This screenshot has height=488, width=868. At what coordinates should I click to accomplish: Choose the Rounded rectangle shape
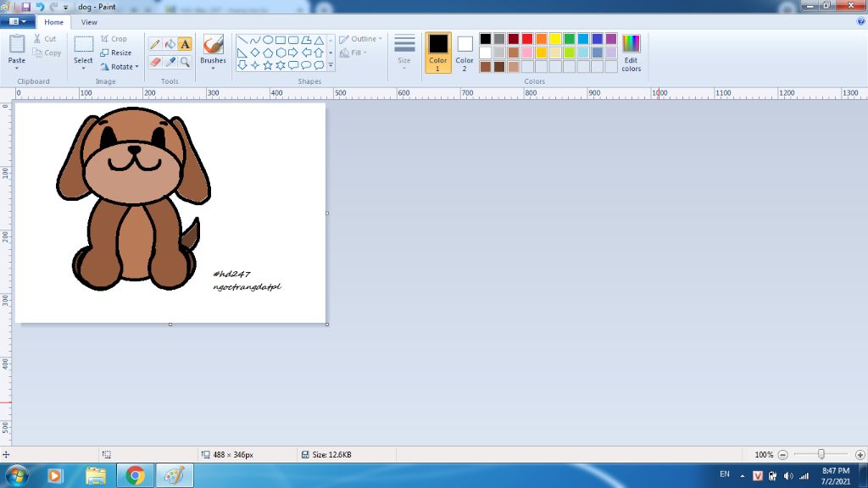coord(293,40)
